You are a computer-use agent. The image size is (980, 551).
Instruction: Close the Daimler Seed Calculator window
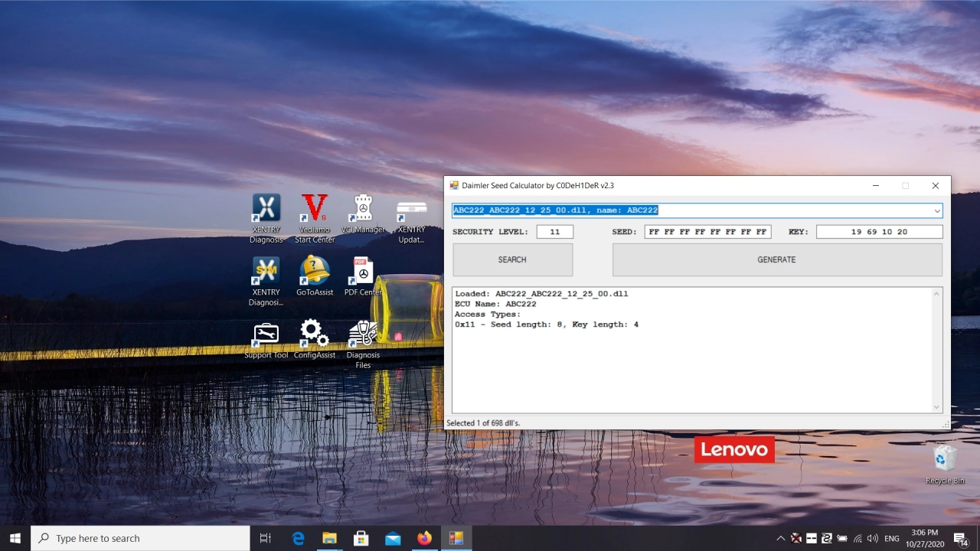tap(935, 186)
